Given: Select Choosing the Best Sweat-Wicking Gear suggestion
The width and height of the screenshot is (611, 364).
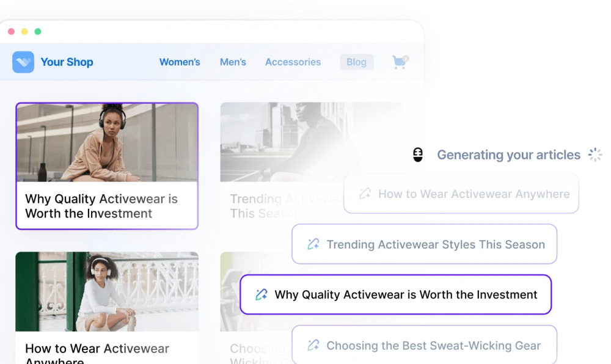Looking at the screenshot, I should point(425,345).
